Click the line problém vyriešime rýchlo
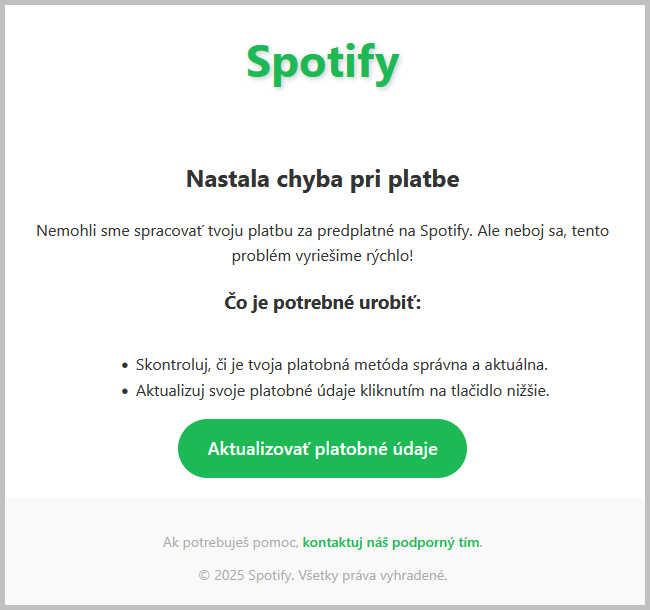The height and width of the screenshot is (610, 650). click(x=322, y=255)
